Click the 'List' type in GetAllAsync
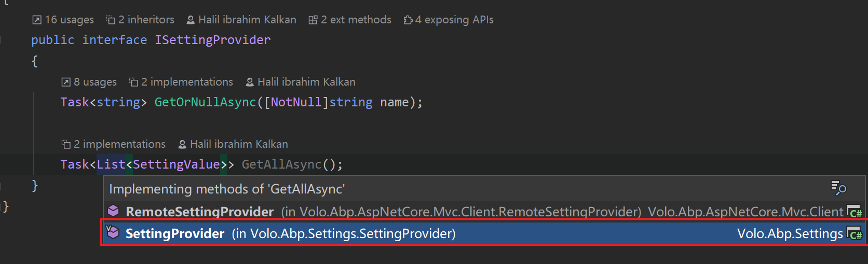The image size is (868, 264). click(111, 164)
